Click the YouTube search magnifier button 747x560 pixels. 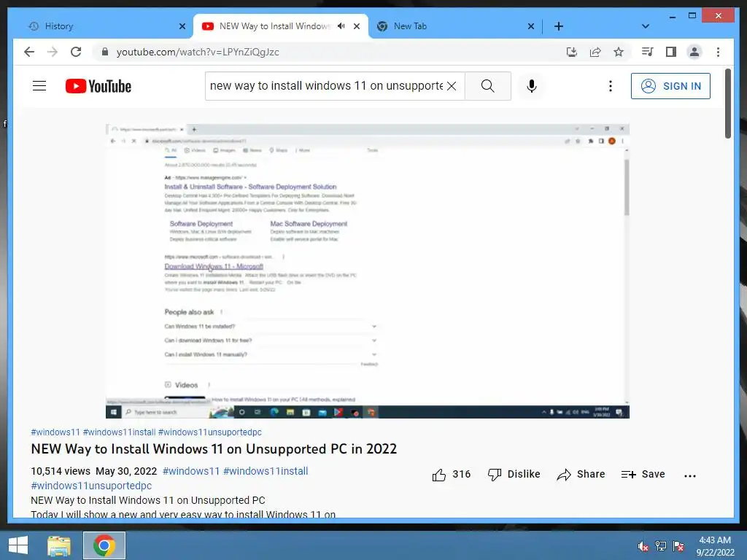pyautogui.click(x=488, y=86)
